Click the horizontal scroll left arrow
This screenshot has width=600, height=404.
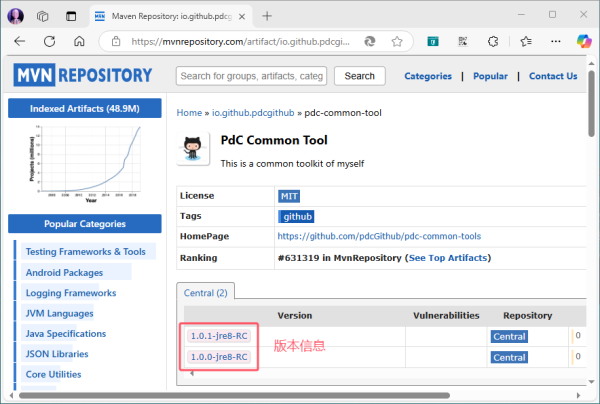[x=11, y=395]
